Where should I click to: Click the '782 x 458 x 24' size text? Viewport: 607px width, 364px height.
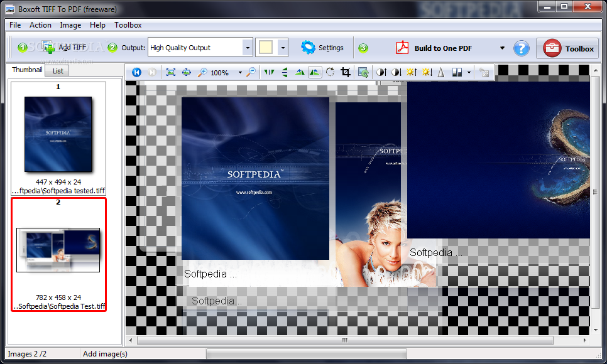(58, 297)
